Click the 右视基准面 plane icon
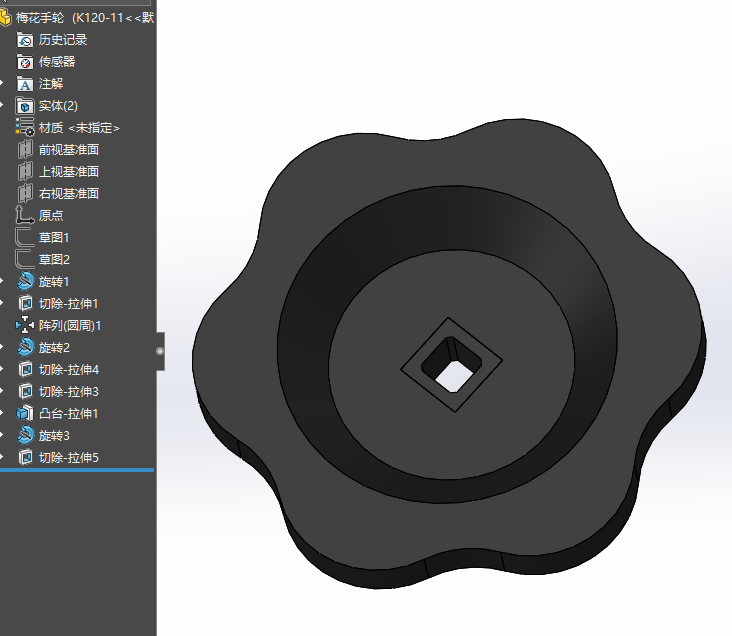Viewport: 732px width, 636px height. (25, 194)
